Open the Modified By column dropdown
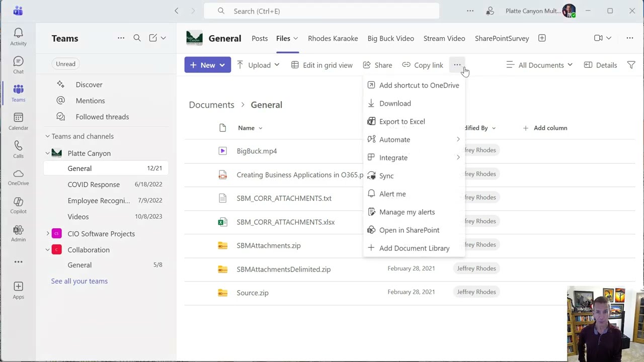Screen dimensions: 644x362 (494, 128)
